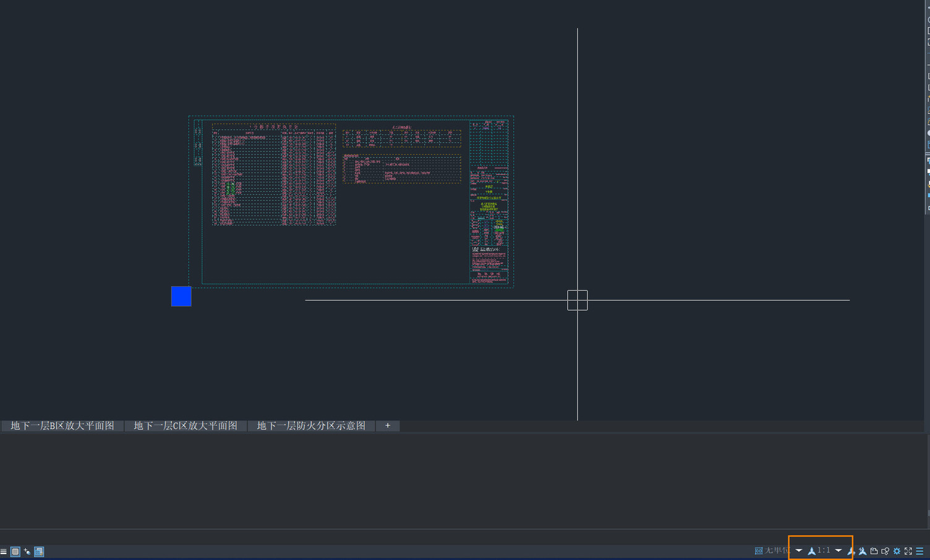This screenshot has height=560, width=930.
Task: Click the isolate objects shapes icon
Action: [885, 551]
